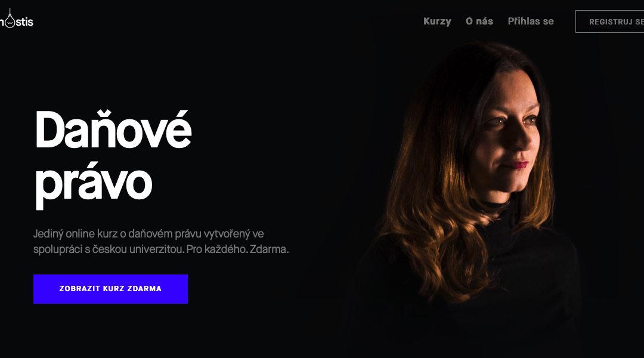
Task: Go to the O nás page
Action: click(x=479, y=21)
